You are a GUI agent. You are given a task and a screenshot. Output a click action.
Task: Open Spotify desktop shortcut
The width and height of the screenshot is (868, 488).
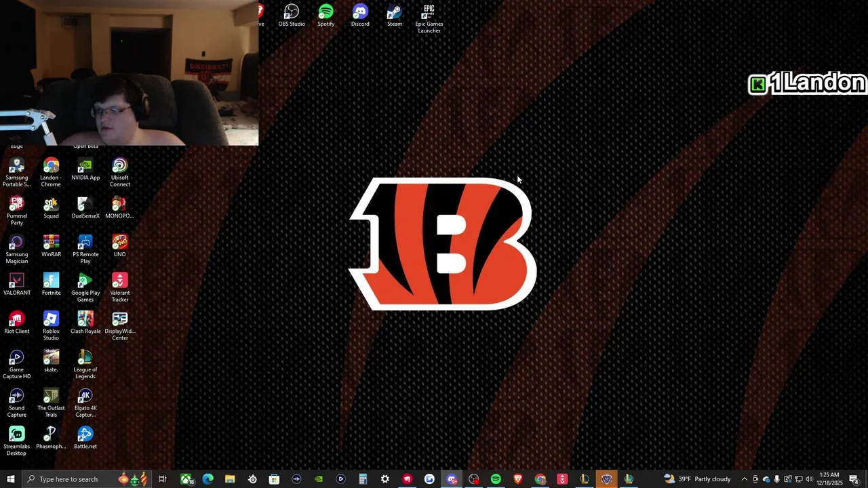coord(326,16)
